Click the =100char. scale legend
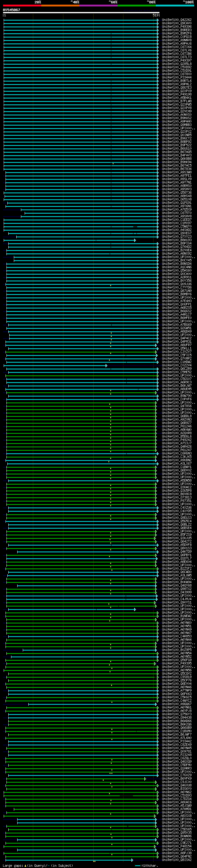197x868 pixels. coord(146,866)
